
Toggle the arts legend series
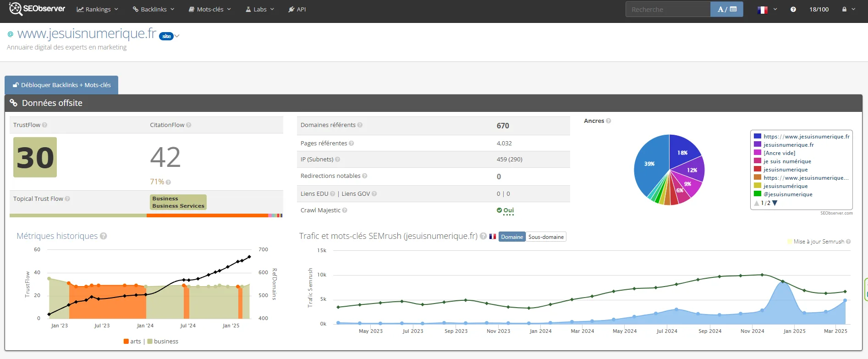tap(132, 342)
